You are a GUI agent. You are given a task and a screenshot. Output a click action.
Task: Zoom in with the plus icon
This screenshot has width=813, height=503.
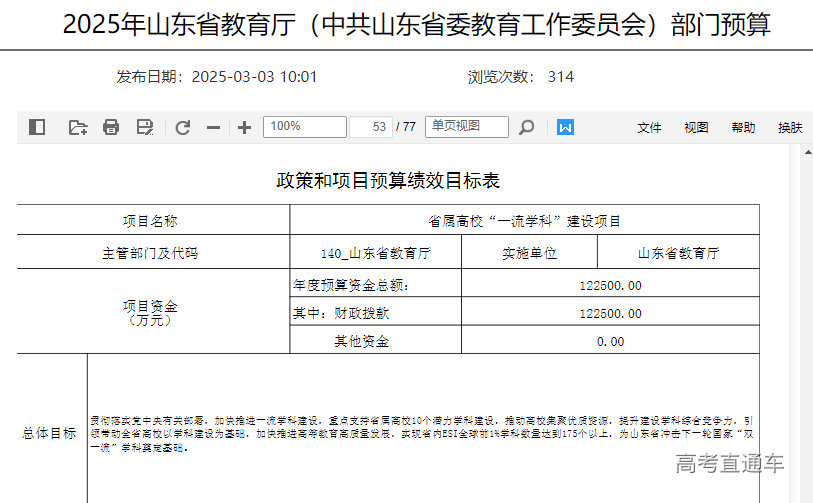[x=244, y=127]
